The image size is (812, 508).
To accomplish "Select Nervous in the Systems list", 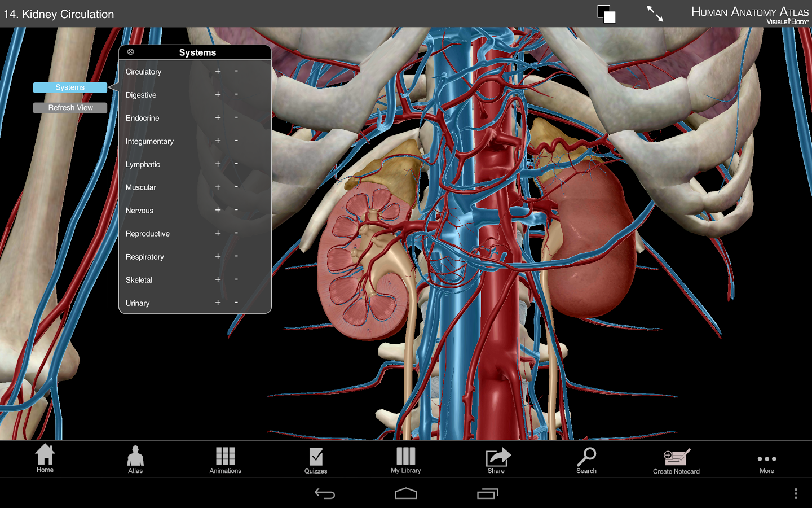I will coord(140,211).
